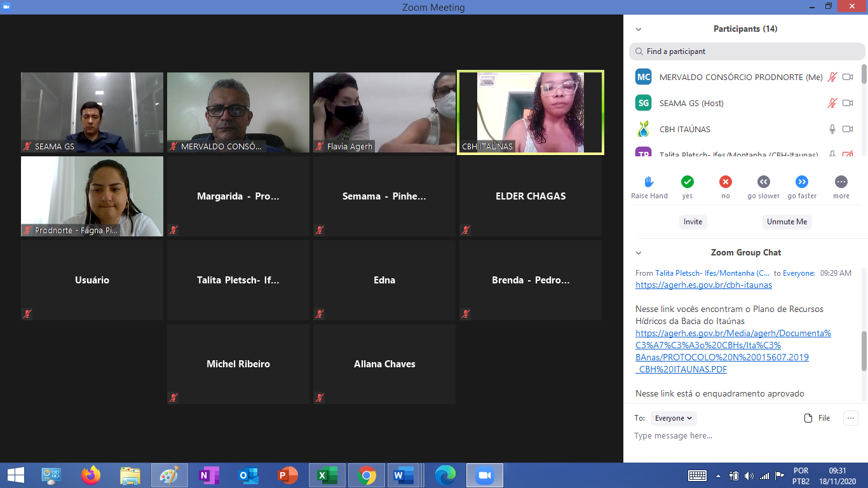The width and height of the screenshot is (868, 488).
Task: Collapse the Participants panel chevron
Action: coord(639,29)
